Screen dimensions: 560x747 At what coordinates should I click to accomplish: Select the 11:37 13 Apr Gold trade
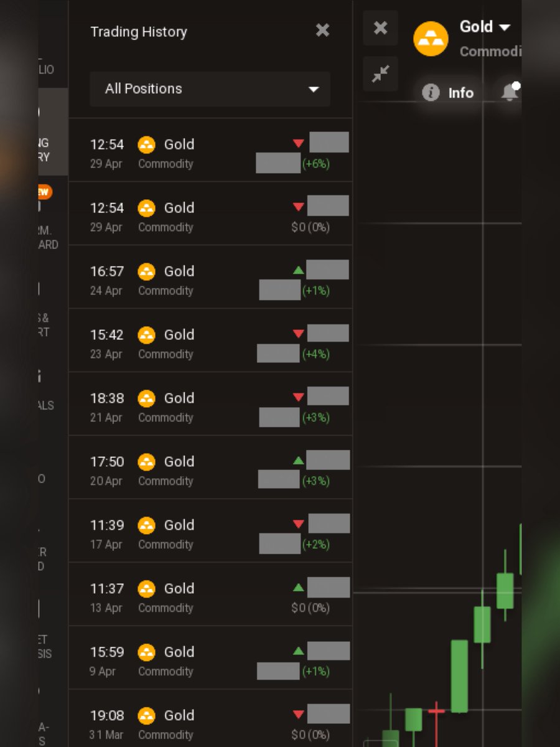(x=210, y=594)
